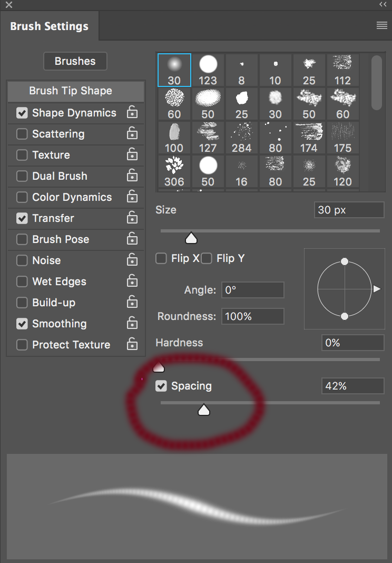The width and height of the screenshot is (392, 563).
Task: Click inside the Angle input field
Action: [x=252, y=290]
